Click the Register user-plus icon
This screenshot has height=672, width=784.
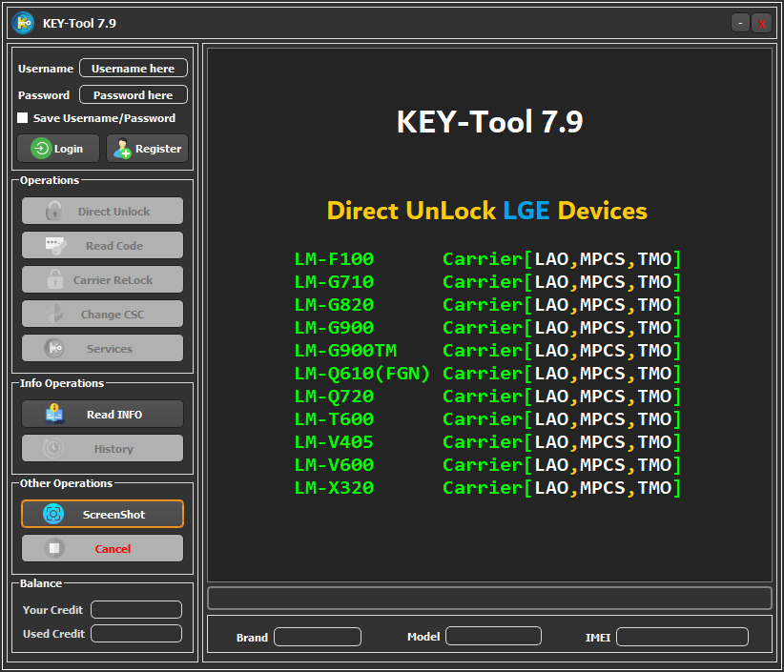122,149
